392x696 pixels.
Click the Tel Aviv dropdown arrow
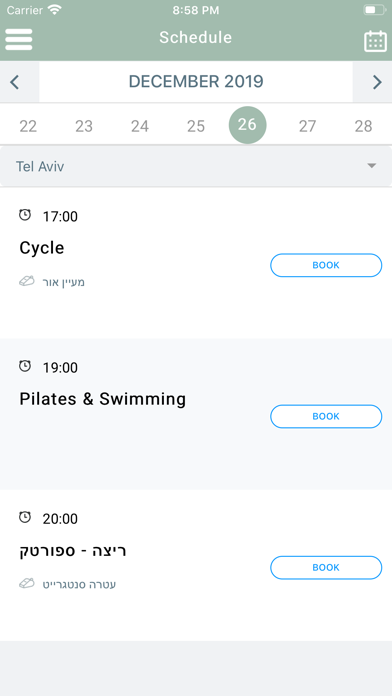[x=372, y=166]
